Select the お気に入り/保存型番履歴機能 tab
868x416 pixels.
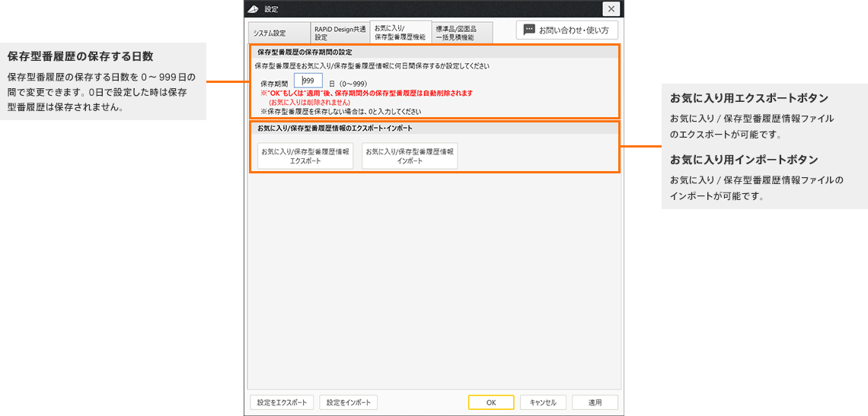pyautogui.click(x=400, y=32)
